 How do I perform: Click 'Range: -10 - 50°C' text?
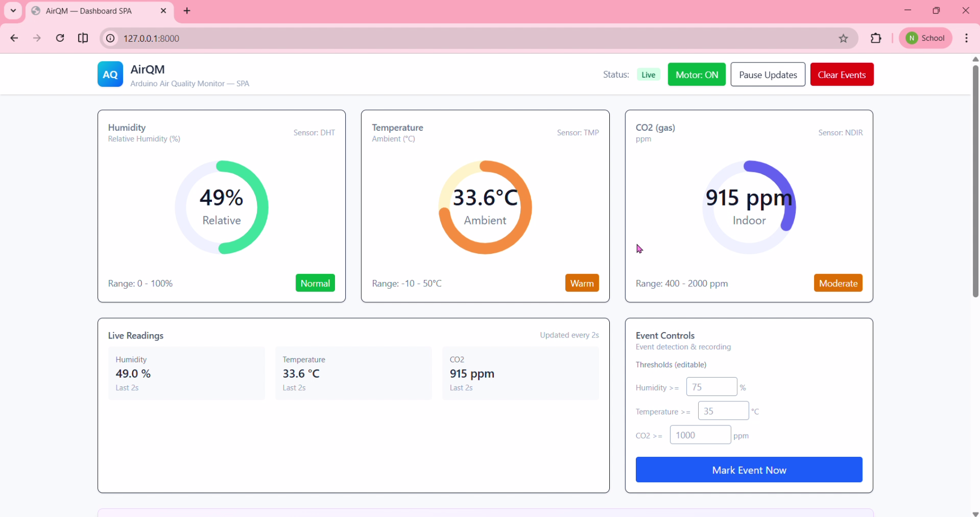(x=407, y=283)
